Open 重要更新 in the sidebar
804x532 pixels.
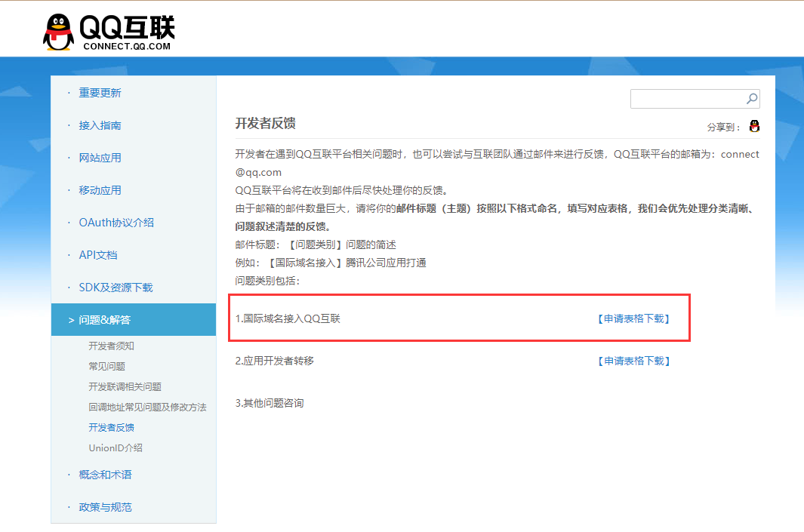pyautogui.click(x=100, y=93)
